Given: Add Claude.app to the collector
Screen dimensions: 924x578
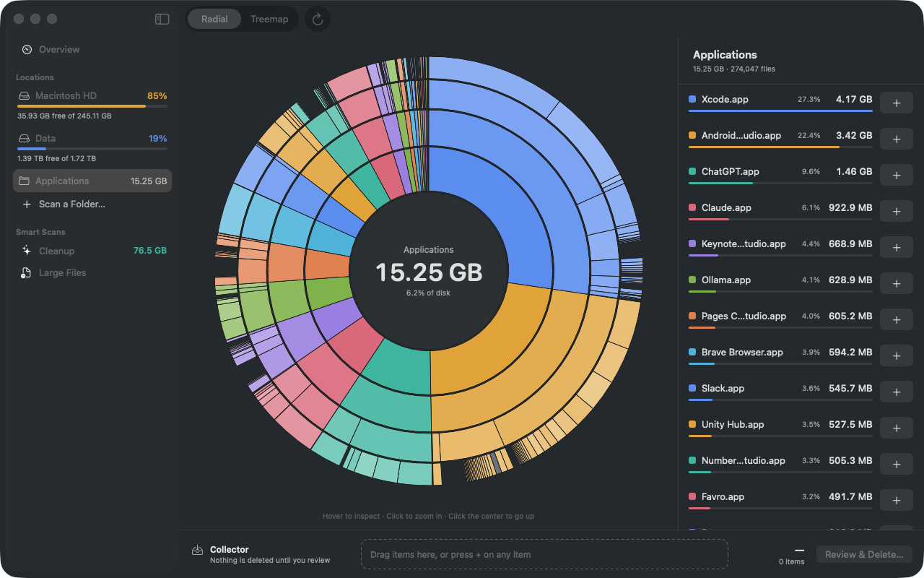Looking at the screenshot, I should [897, 212].
